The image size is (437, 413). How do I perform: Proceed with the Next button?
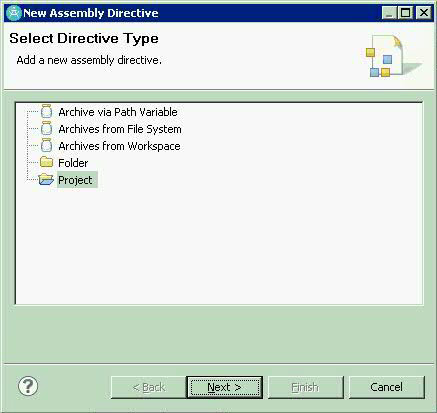[225, 387]
